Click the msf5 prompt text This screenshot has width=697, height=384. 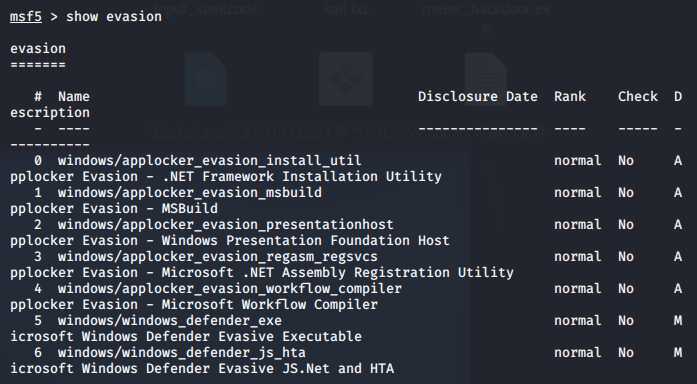click(26, 17)
